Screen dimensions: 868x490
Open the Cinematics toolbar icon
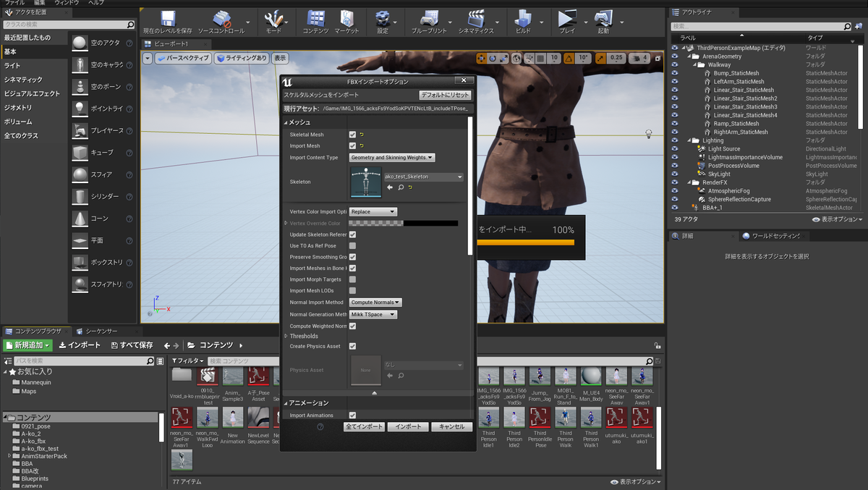click(475, 19)
